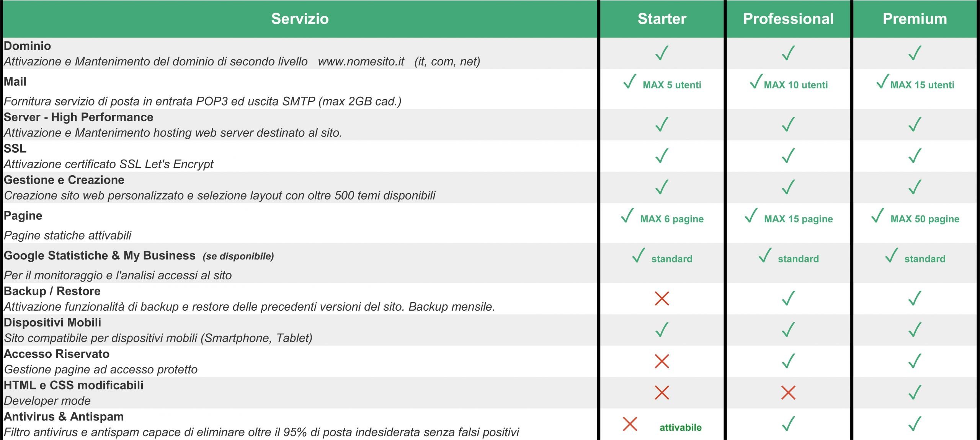Click Starter checkmark for Dispositivi Mobili
This screenshot has height=440, width=980.
coord(661,329)
